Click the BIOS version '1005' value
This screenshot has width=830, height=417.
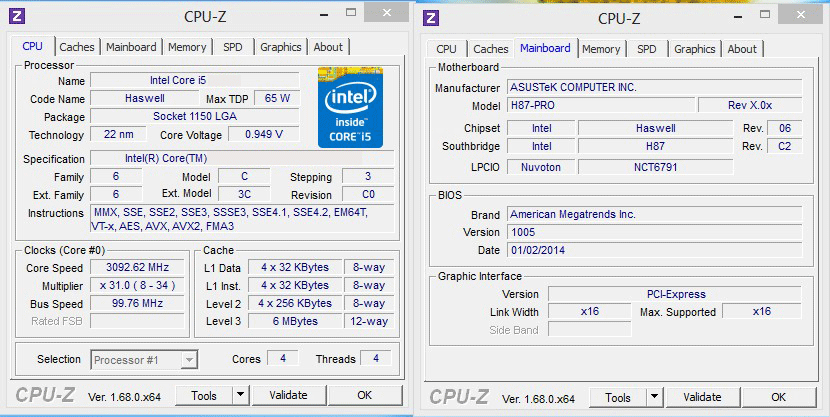655,232
